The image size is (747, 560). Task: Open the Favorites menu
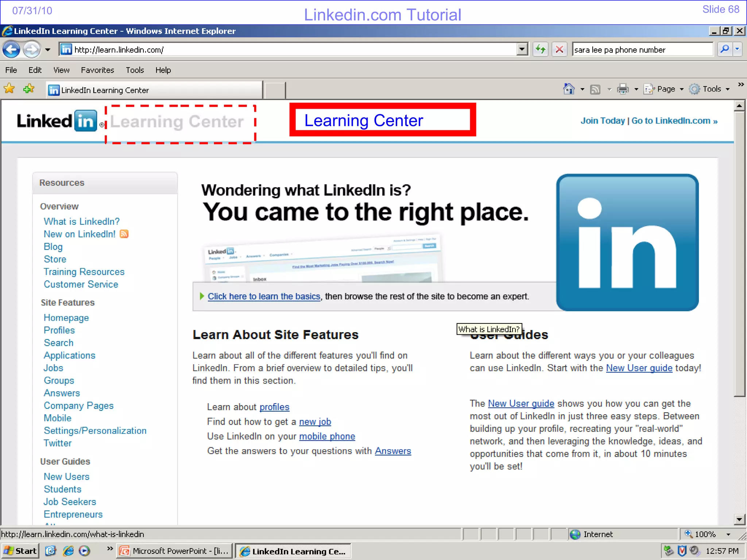pos(97,70)
